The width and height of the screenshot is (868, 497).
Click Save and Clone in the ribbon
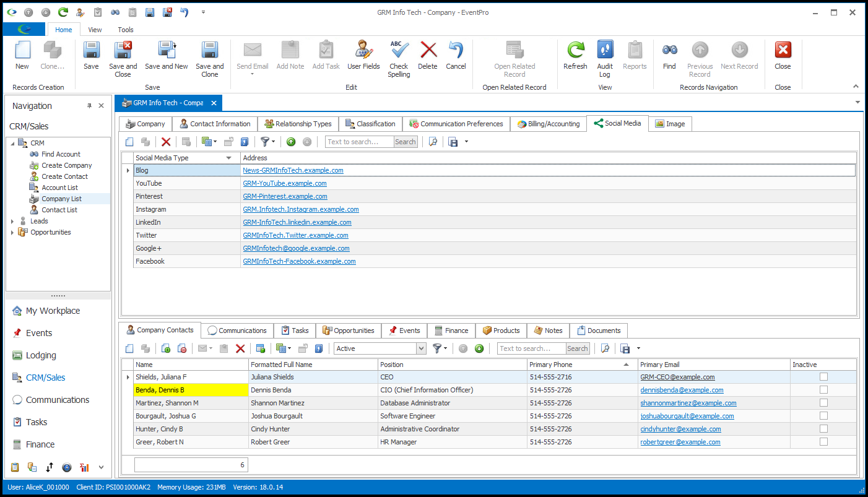(x=210, y=51)
